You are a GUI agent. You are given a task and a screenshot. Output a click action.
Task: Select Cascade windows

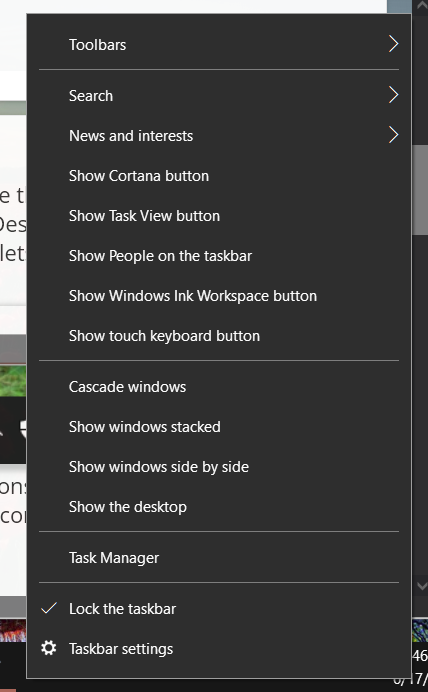point(219,387)
